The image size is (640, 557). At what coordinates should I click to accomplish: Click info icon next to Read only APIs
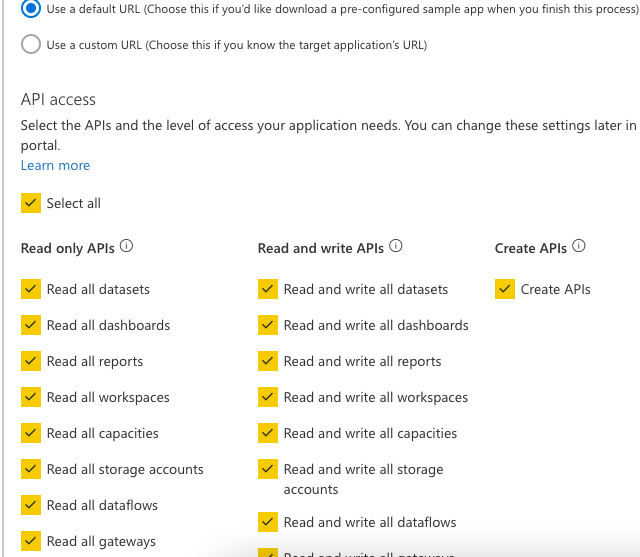[x=127, y=248]
